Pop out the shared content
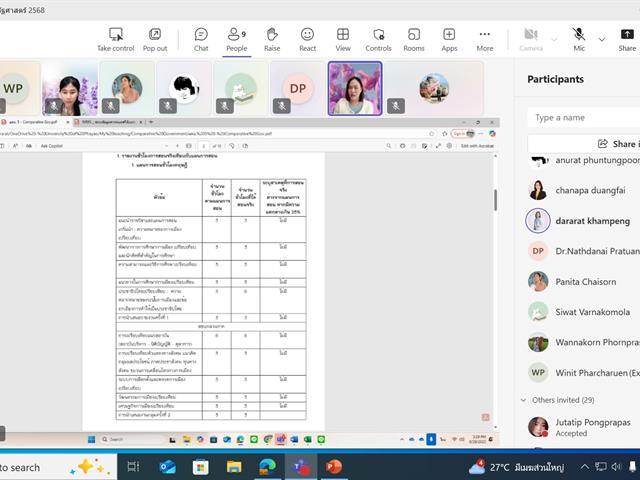This screenshot has width=640, height=480. pos(155,39)
